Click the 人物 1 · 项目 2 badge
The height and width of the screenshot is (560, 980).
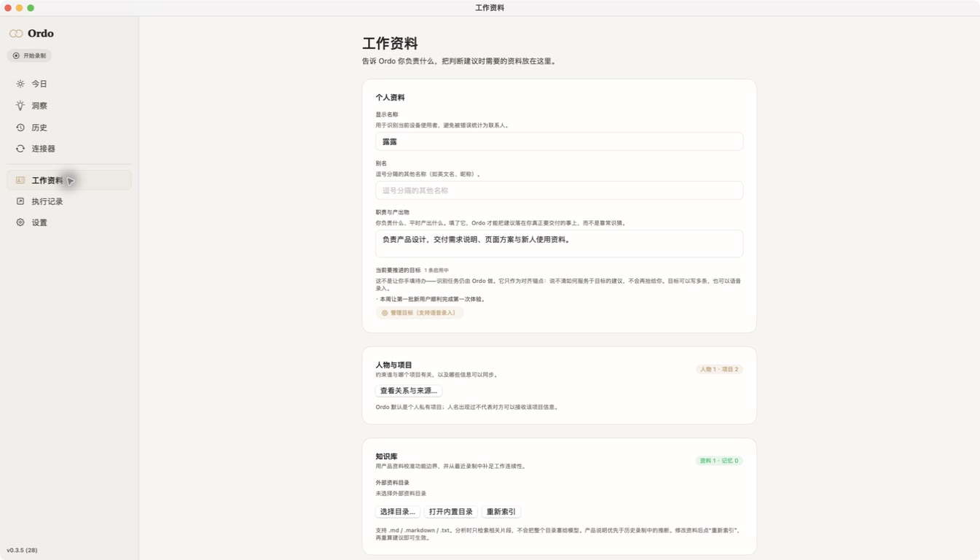coord(719,369)
